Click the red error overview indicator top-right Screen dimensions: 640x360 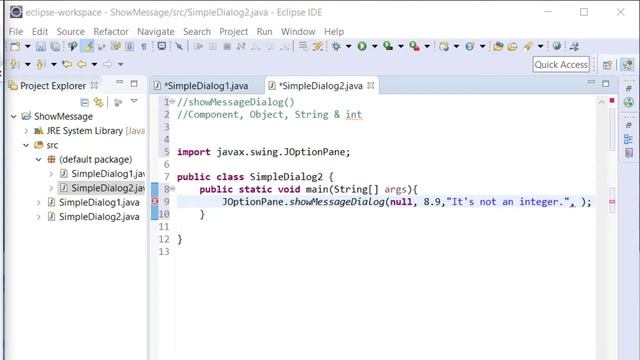tap(612, 100)
